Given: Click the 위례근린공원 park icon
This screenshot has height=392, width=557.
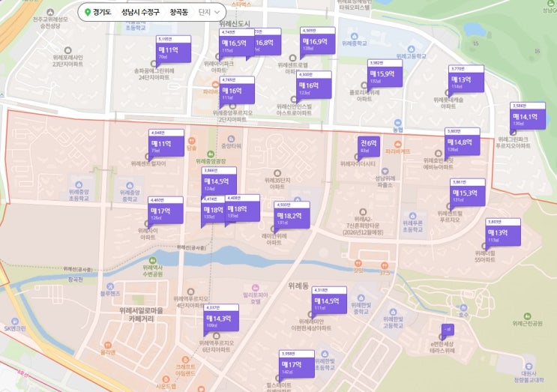Looking at the screenshot, I should point(528,316).
